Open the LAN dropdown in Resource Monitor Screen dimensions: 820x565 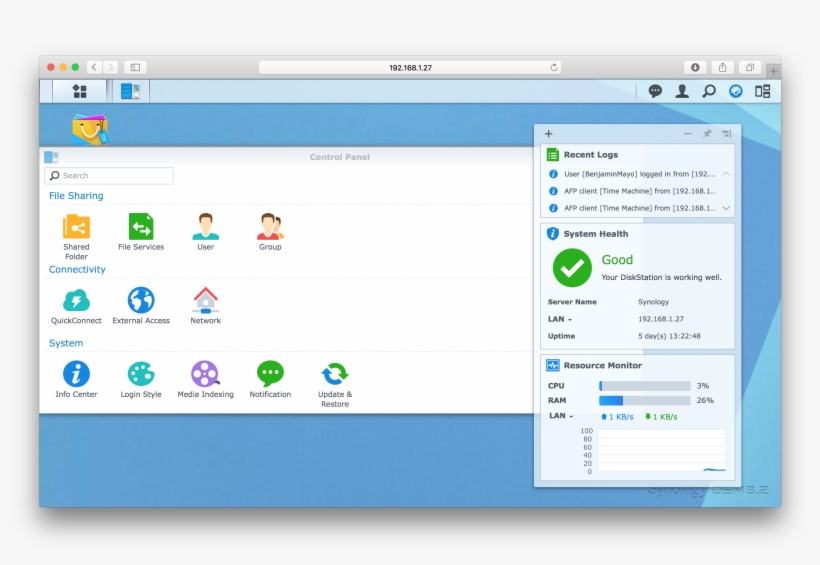(x=561, y=416)
